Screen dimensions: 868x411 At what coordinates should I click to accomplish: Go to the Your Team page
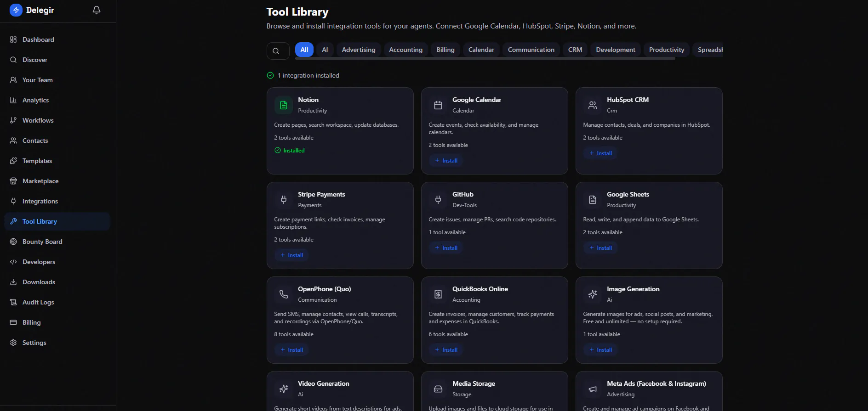pos(57,80)
